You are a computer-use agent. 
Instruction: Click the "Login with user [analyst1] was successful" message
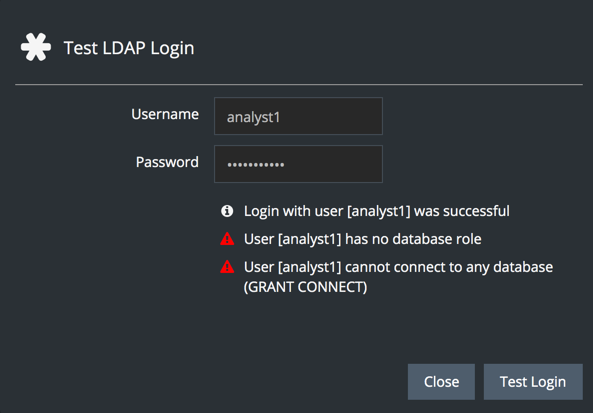pos(377,211)
